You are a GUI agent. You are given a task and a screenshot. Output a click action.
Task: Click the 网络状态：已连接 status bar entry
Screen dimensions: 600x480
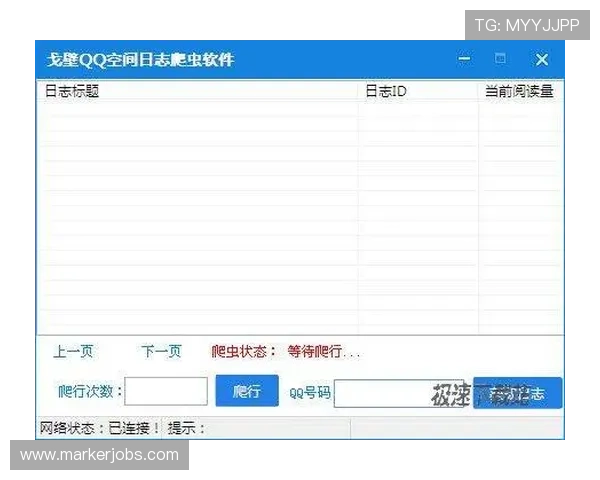point(100,428)
